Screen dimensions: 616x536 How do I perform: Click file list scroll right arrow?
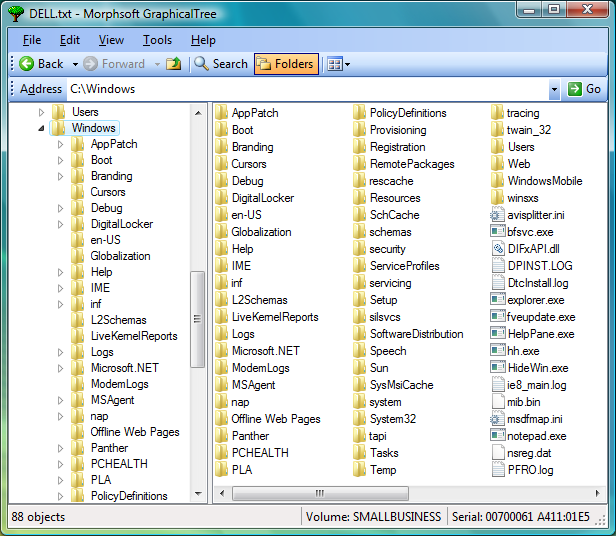pos(598,493)
